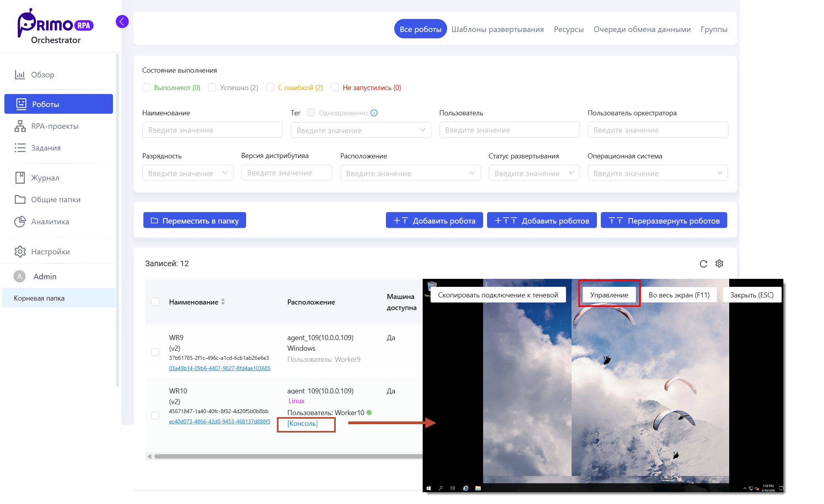This screenshot has width=824, height=504.
Task: Click the refresh table icon
Action: click(703, 264)
